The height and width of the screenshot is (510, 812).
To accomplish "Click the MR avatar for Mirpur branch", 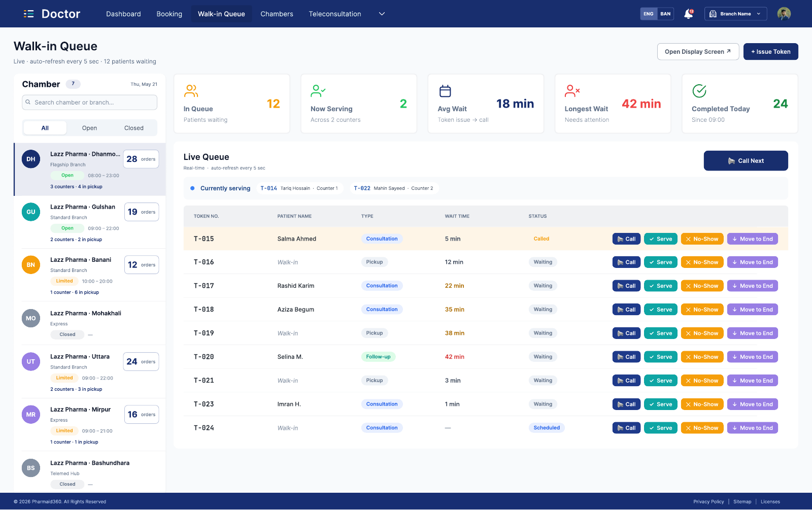I will pyautogui.click(x=31, y=415).
